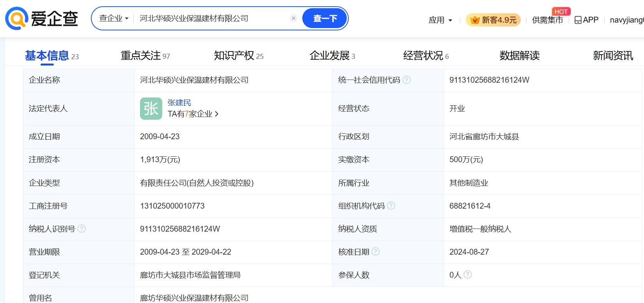Select tax ID value in the 纳税人识别号 row
Image resolution: width=644 pixels, height=303 pixels.
coord(180,229)
